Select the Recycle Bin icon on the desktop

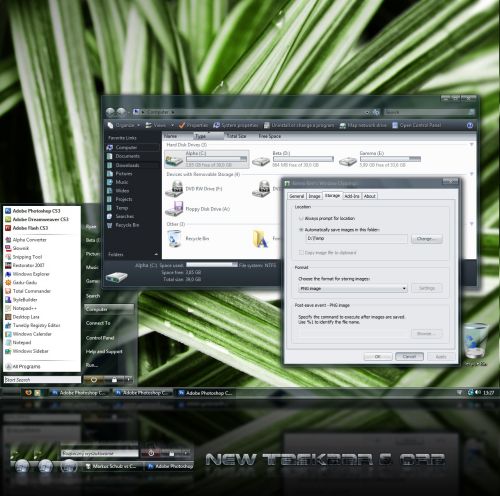[x=476, y=342]
